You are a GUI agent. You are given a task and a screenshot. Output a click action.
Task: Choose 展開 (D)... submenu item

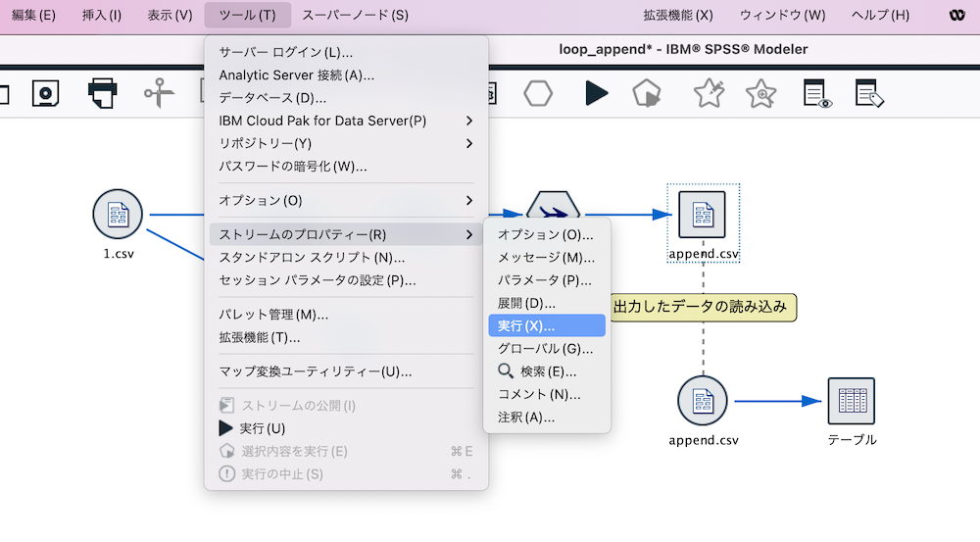547,303
